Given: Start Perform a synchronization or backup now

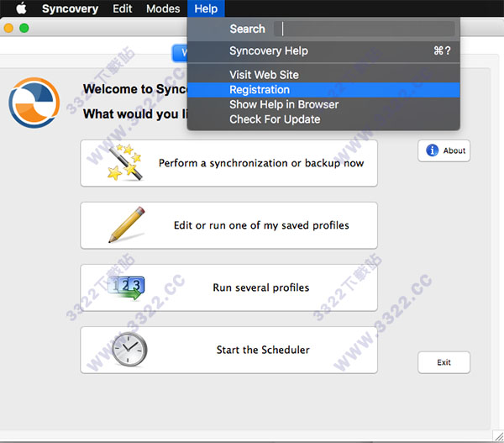Looking at the screenshot, I should (228, 163).
